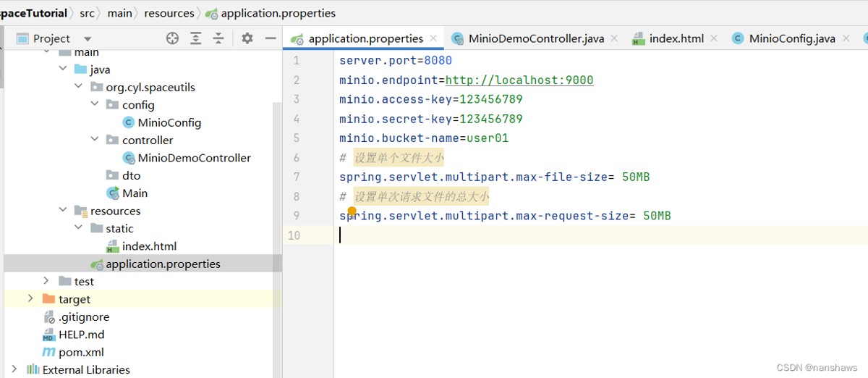868x378 pixels.
Task: Click the resources breadcrumb in the path bar
Action: (x=169, y=13)
